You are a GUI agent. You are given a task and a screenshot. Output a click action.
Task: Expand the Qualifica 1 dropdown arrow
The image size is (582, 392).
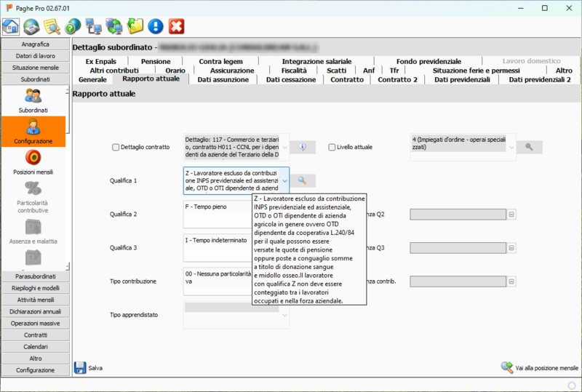(x=284, y=180)
